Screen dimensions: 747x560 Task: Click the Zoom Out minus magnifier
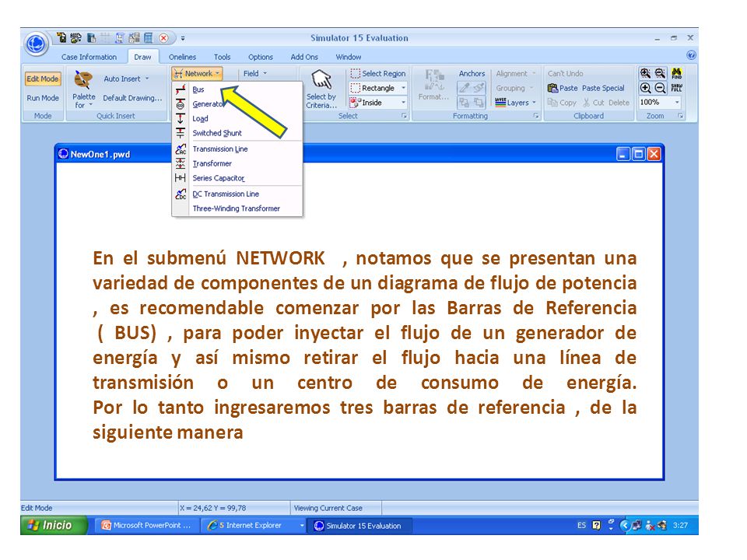pyautogui.click(x=660, y=88)
